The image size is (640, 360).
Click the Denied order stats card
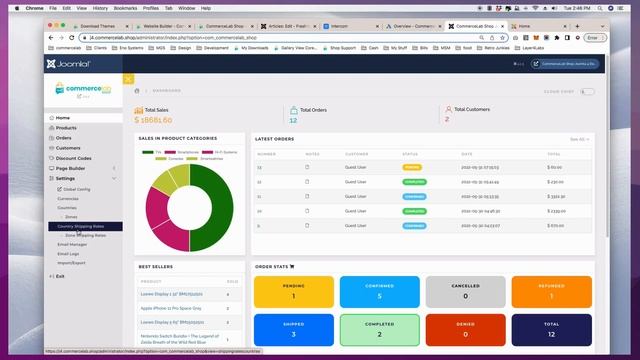(x=466, y=330)
